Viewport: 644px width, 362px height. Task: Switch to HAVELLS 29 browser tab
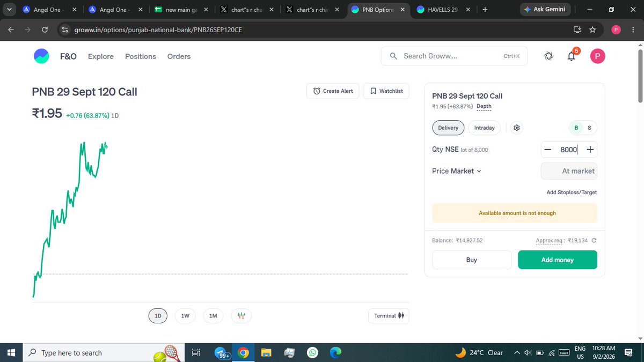click(x=443, y=10)
